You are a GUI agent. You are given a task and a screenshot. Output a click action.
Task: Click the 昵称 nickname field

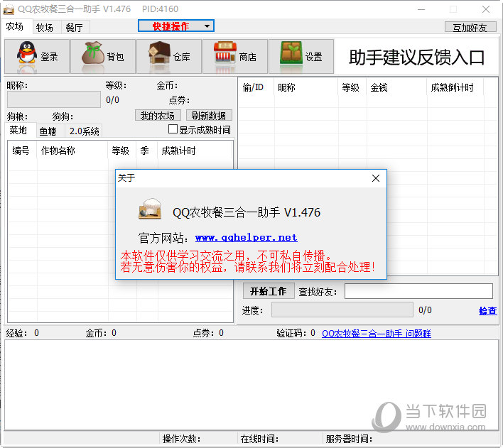click(x=54, y=99)
